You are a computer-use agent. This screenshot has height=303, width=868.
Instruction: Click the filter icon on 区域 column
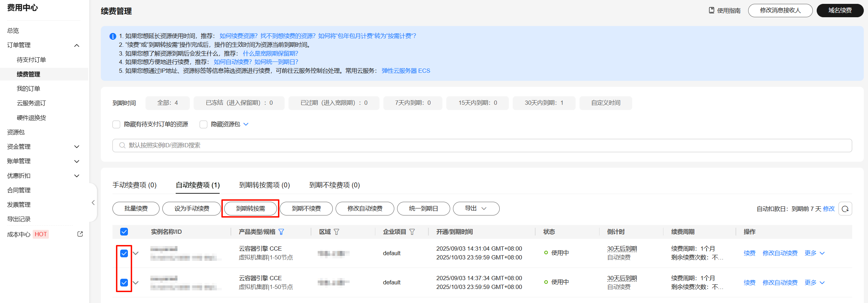point(336,232)
